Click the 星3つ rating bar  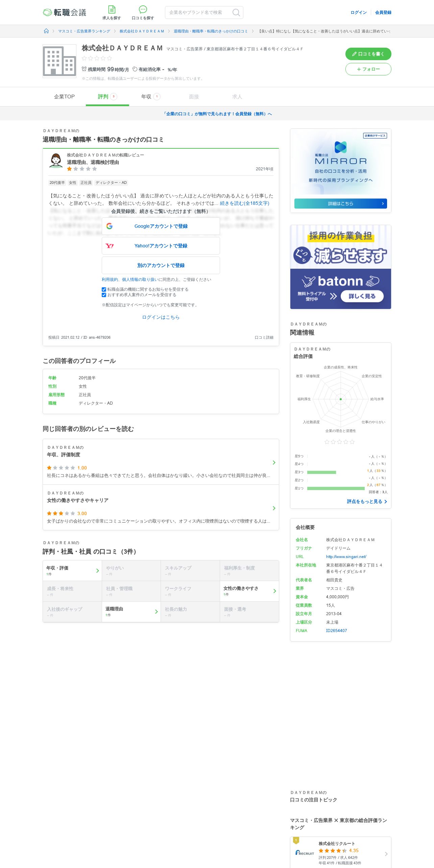pos(321,472)
